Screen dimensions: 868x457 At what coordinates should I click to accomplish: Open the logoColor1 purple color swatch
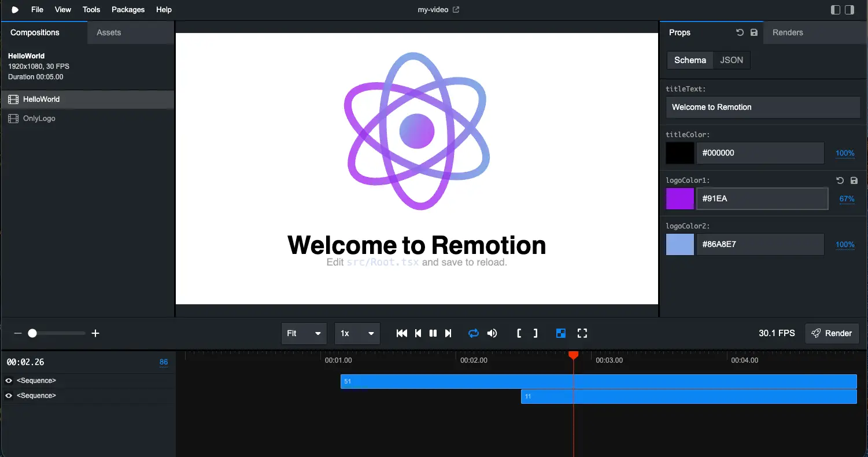click(680, 198)
